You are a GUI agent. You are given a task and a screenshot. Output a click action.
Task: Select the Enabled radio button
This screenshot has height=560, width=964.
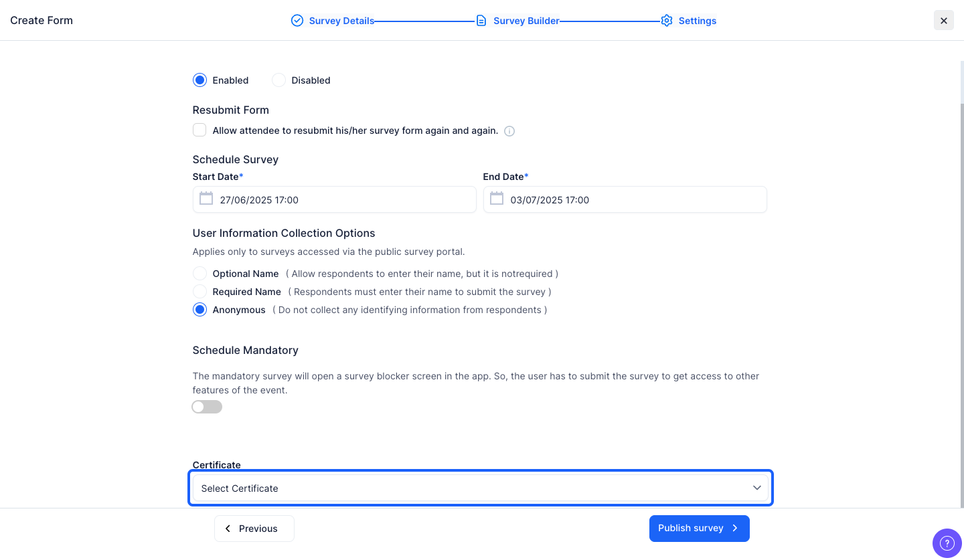[199, 80]
